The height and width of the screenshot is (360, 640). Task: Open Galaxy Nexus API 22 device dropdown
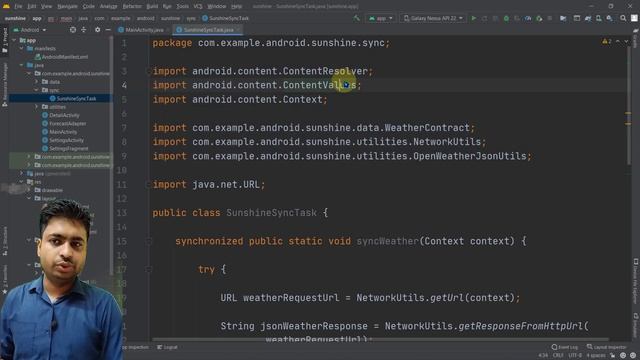tap(433, 18)
